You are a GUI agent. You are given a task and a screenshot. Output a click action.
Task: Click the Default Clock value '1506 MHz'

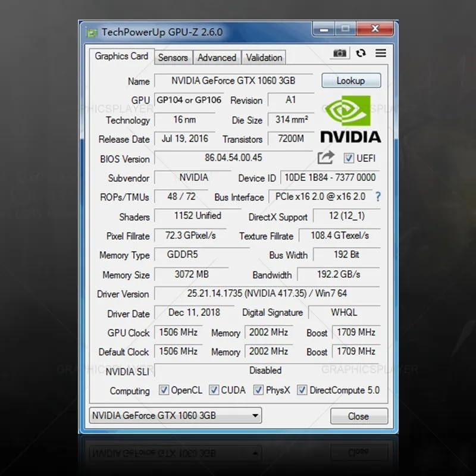(x=178, y=351)
